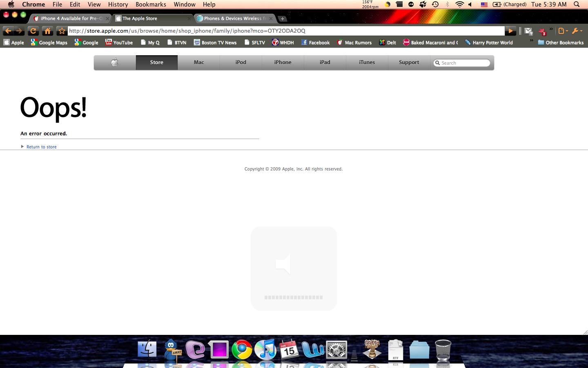This screenshot has width=588, height=368.
Task: Open the SFLTV bookmark
Action: (254, 43)
